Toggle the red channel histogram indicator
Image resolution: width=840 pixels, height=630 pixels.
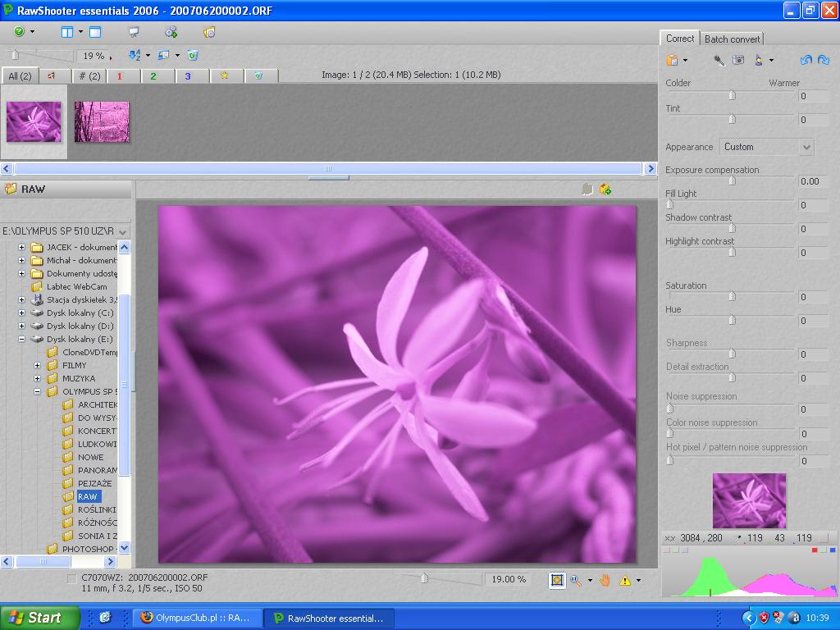815,550
